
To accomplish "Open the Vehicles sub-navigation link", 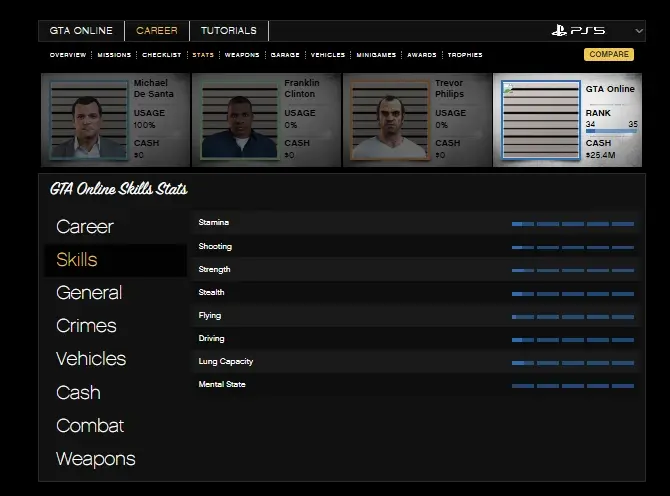I will click(328, 55).
